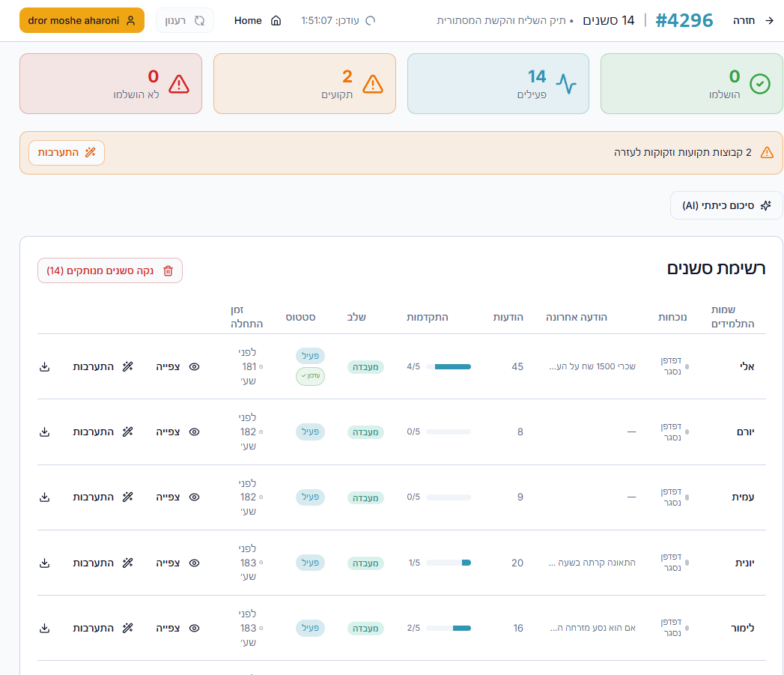View the session of עמית with eye icon

tap(195, 497)
